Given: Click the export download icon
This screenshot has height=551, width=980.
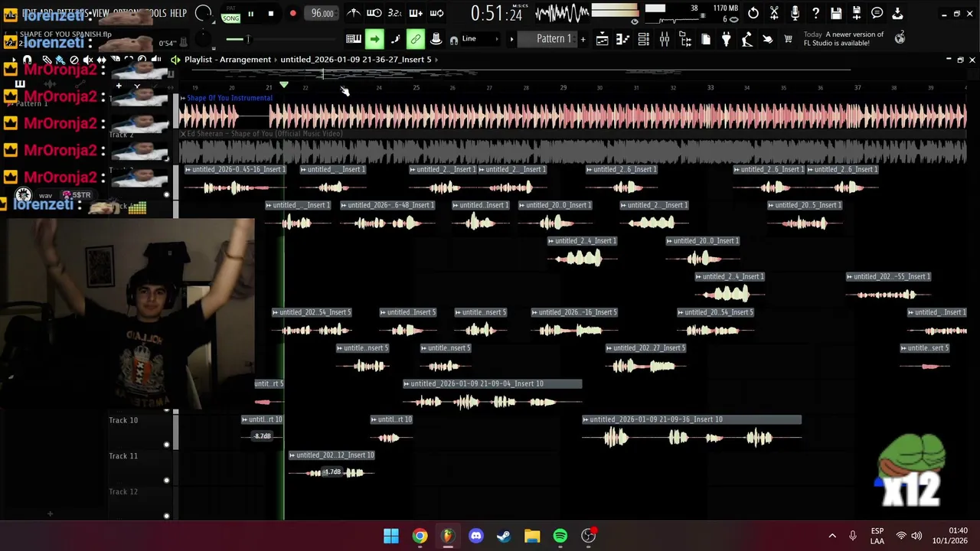Looking at the screenshot, I should (x=897, y=13).
